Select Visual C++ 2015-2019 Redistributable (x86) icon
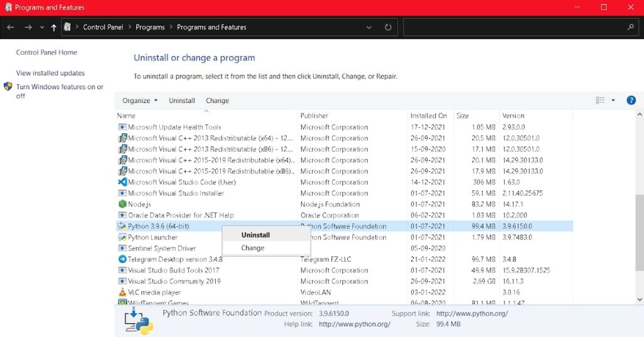The image size is (644, 337). point(122,171)
